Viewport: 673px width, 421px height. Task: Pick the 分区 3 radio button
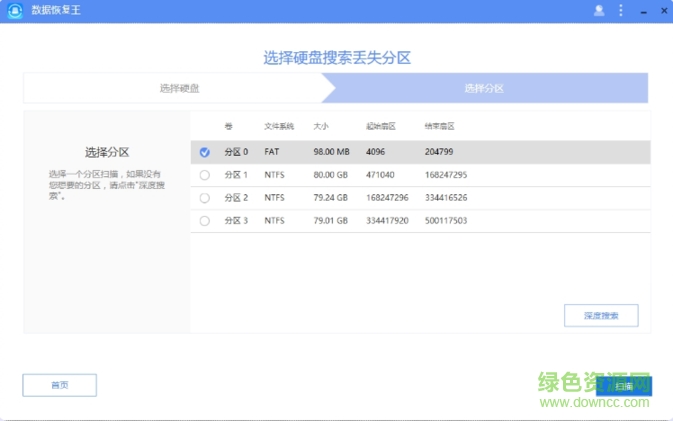[x=205, y=221]
